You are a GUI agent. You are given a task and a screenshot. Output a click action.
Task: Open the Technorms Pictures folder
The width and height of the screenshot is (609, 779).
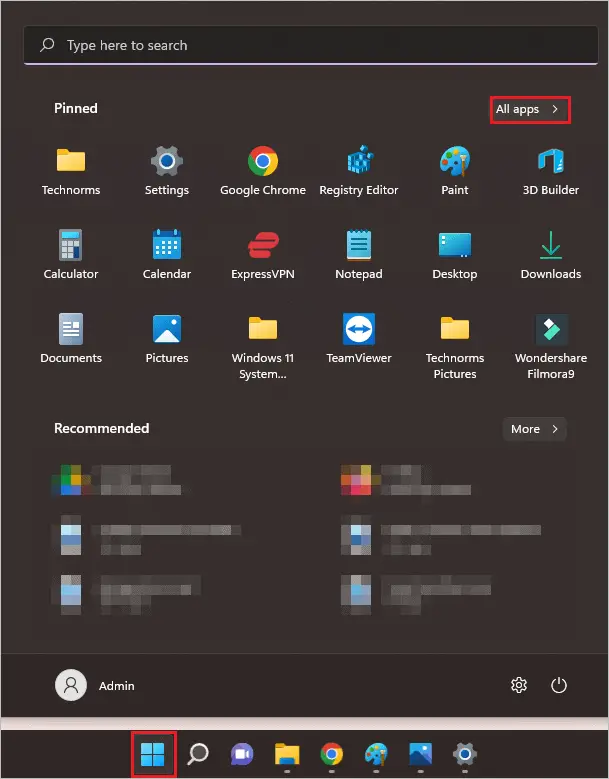coord(455,346)
